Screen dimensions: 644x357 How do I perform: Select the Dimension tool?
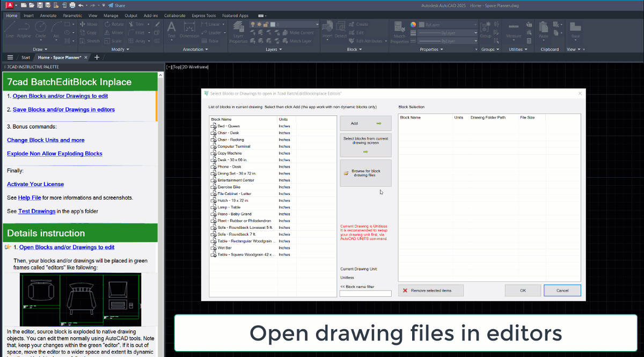[x=189, y=30]
